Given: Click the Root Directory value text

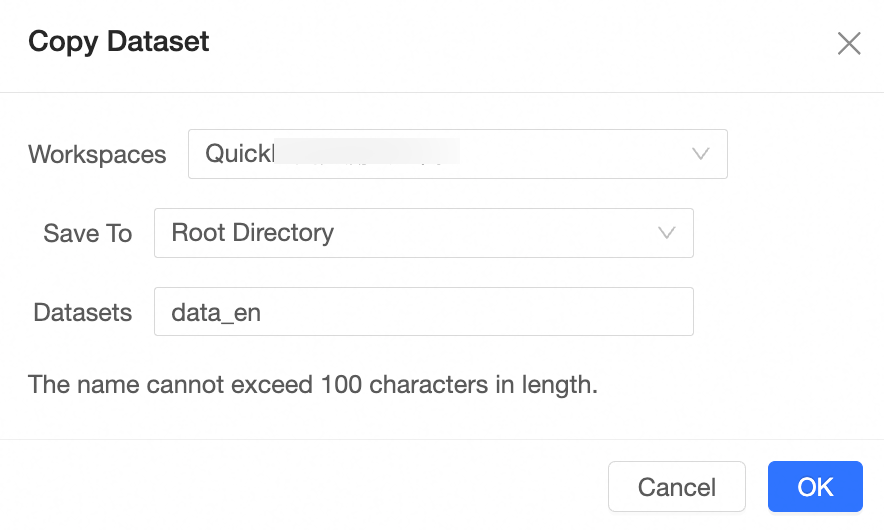Looking at the screenshot, I should [x=253, y=233].
